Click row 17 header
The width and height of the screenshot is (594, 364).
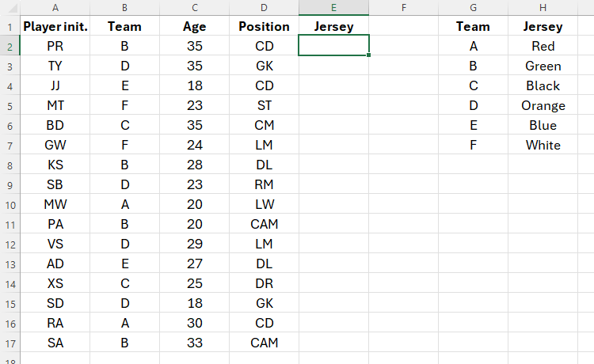point(10,343)
